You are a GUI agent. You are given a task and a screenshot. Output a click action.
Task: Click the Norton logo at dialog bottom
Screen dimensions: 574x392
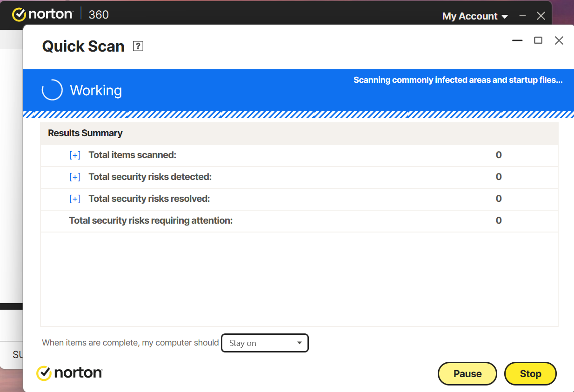tap(70, 373)
